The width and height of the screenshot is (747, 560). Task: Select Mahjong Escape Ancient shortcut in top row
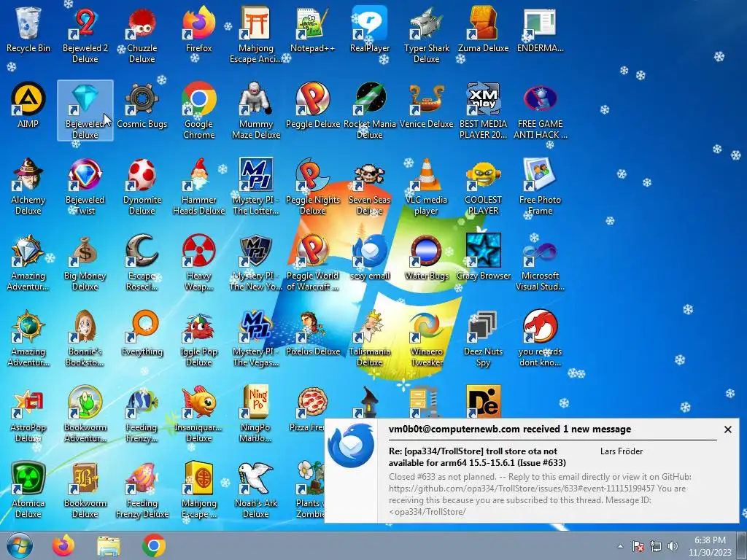click(256, 34)
